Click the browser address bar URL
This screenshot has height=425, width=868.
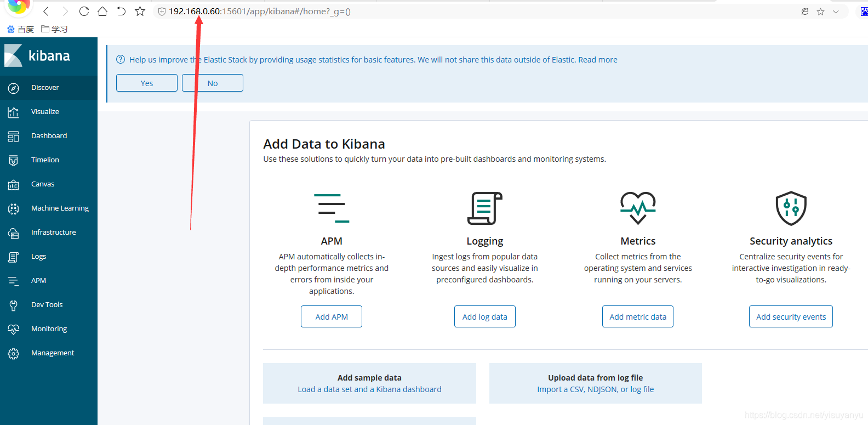click(260, 12)
